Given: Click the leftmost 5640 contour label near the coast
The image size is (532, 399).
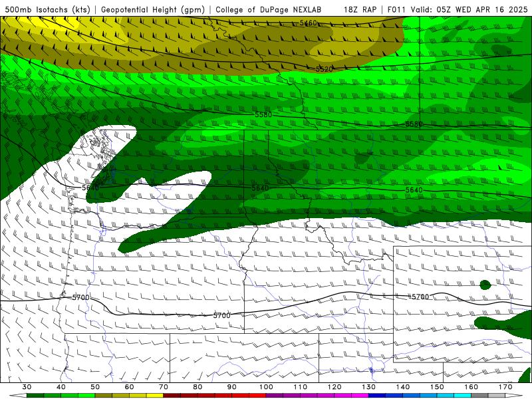Looking at the screenshot, I should coord(90,188).
